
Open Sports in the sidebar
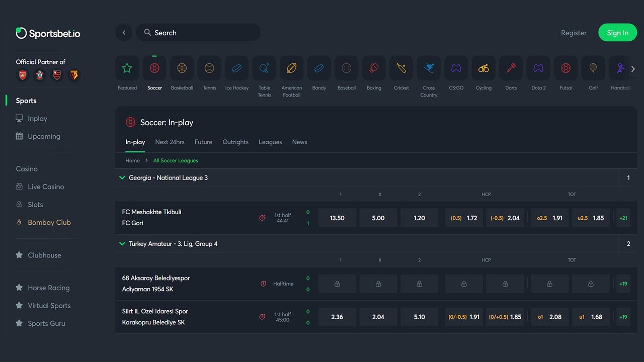click(26, 101)
